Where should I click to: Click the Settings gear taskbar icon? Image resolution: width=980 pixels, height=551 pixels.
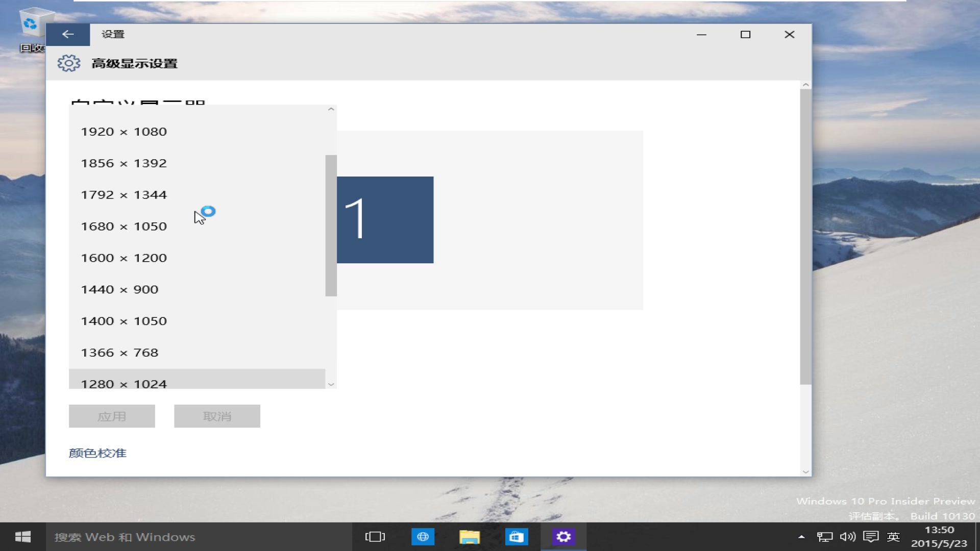pyautogui.click(x=563, y=537)
